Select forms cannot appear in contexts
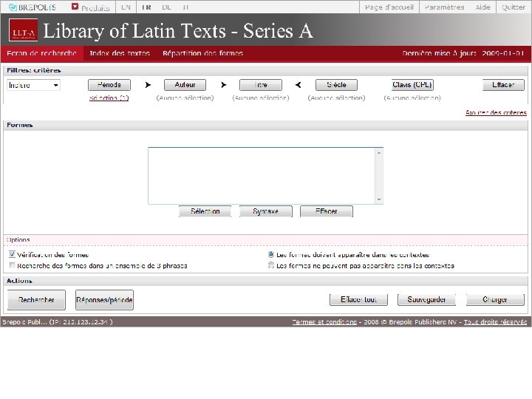 point(270,265)
